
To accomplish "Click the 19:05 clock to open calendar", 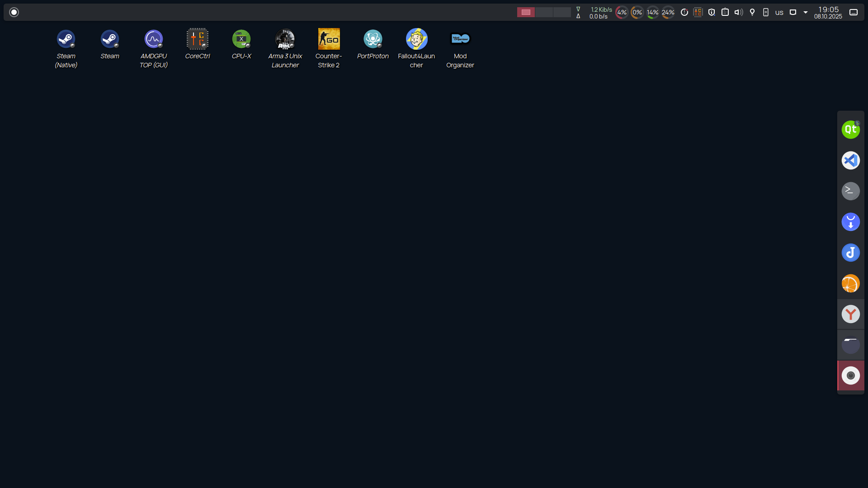I will tap(828, 12).
